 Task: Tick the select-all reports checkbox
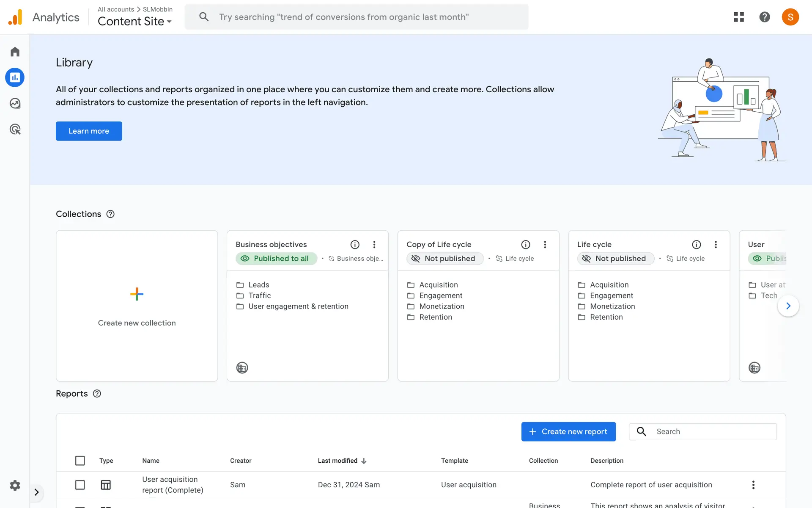(x=80, y=461)
